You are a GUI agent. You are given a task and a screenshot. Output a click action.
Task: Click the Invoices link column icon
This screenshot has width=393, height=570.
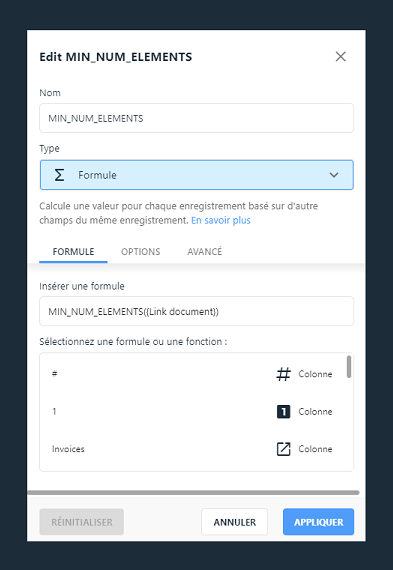coord(283,449)
